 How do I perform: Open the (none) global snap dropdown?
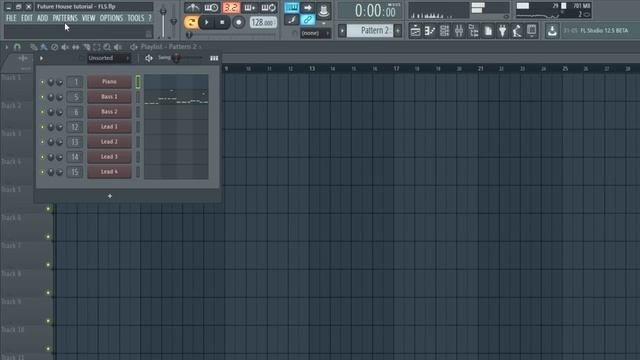click(x=316, y=33)
